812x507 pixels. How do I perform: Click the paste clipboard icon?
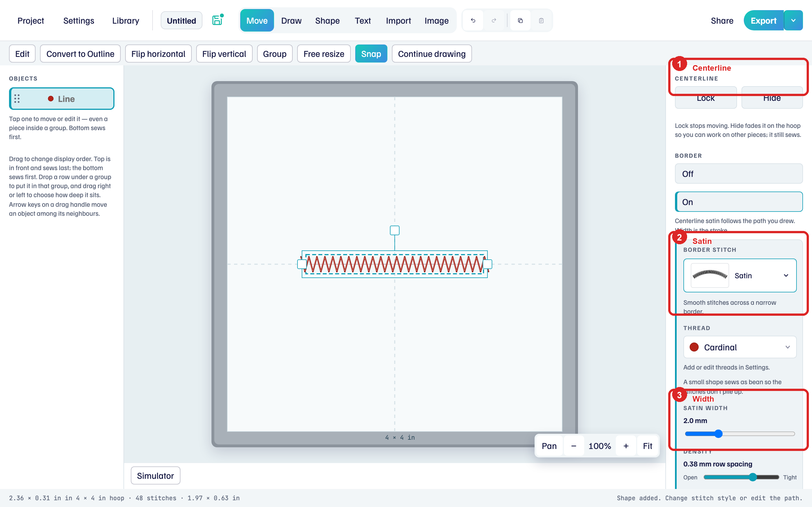(x=541, y=21)
